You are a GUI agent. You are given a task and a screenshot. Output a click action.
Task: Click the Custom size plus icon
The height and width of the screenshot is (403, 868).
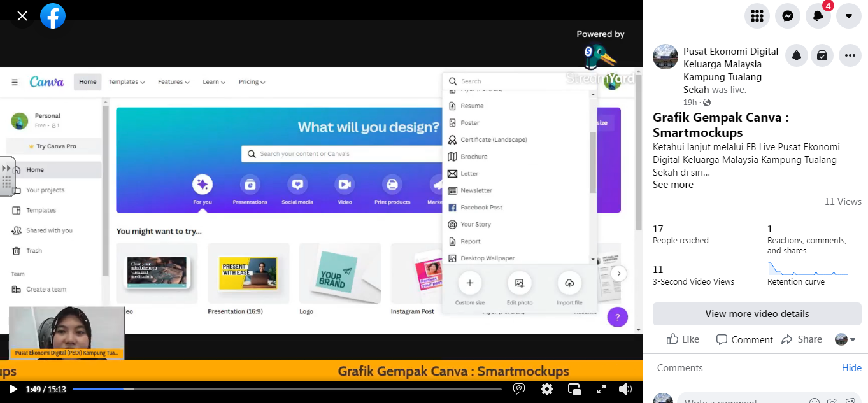pos(470,283)
